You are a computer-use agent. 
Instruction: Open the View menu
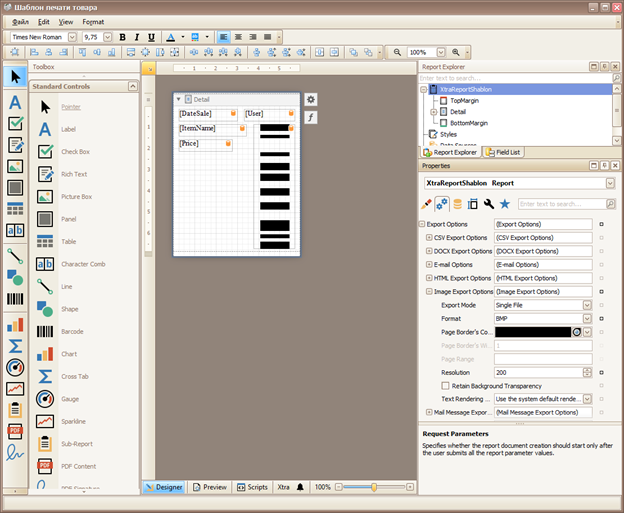coord(66,22)
